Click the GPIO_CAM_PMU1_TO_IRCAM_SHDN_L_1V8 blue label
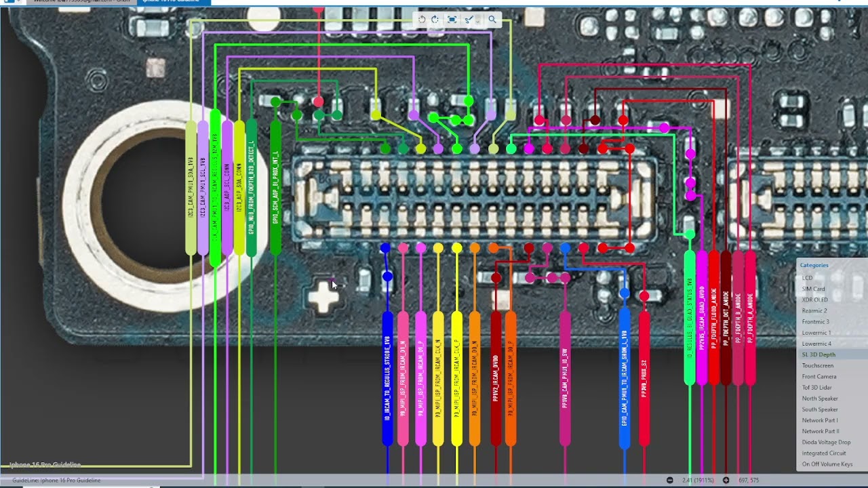868x488 pixels. [x=625, y=378]
